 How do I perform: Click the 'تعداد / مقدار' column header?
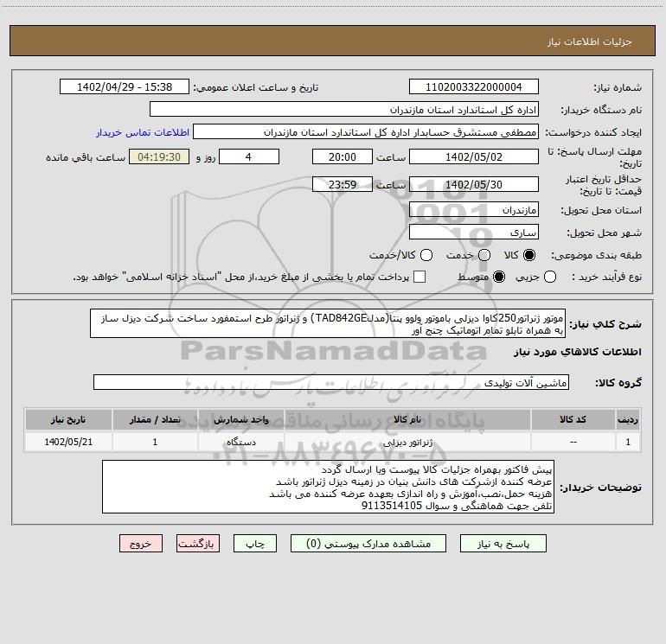(155, 419)
